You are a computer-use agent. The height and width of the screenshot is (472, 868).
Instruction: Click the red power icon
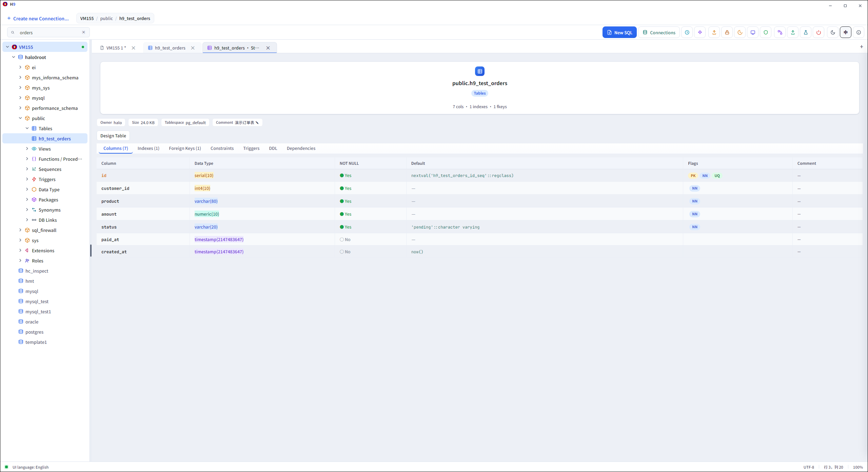click(x=818, y=33)
